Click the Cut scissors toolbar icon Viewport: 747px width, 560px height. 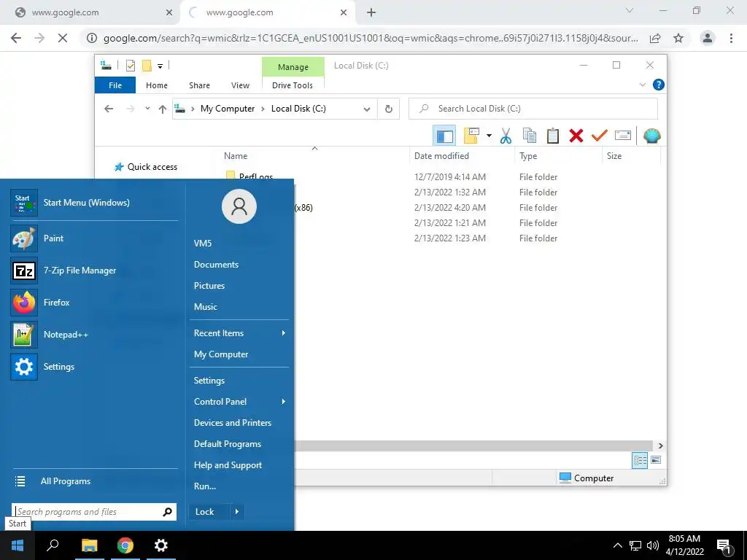[x=506, y=136]
